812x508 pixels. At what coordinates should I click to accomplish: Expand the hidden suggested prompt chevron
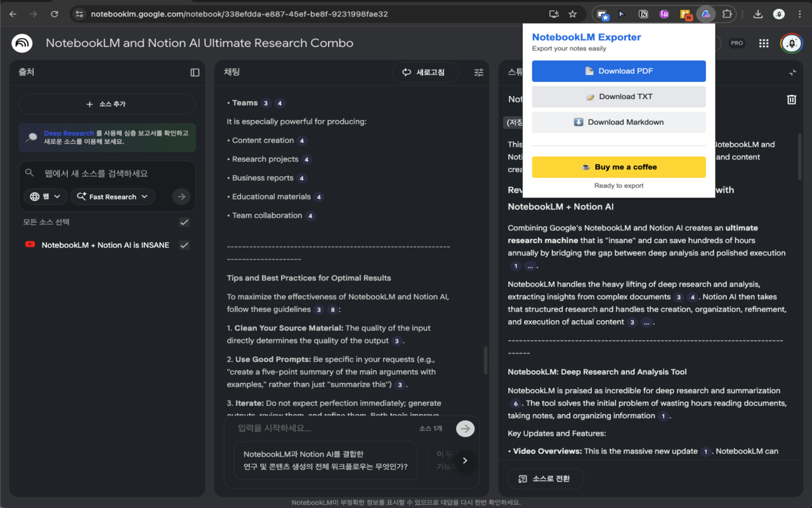[x=465, y=461]
